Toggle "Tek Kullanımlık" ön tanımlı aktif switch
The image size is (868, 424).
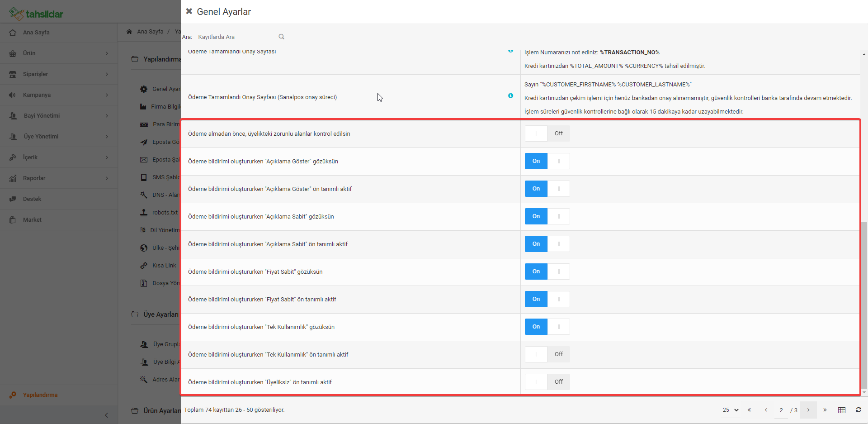[547, 354]
